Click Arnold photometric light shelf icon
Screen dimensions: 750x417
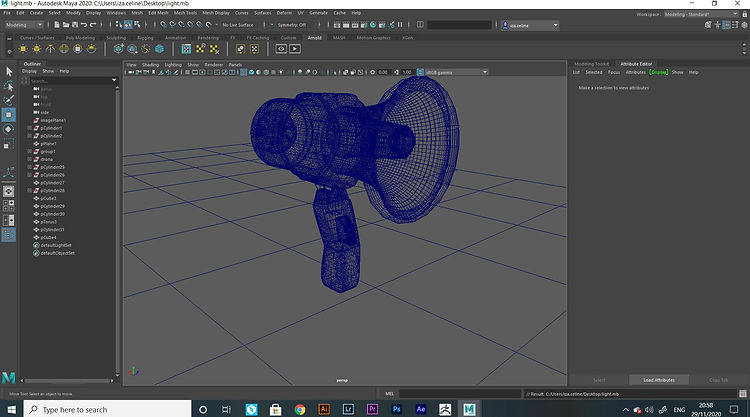[50, 49]
